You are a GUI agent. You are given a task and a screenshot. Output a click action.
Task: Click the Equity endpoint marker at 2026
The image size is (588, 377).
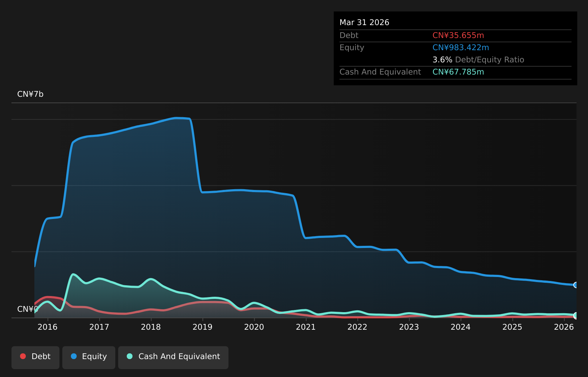576,285
